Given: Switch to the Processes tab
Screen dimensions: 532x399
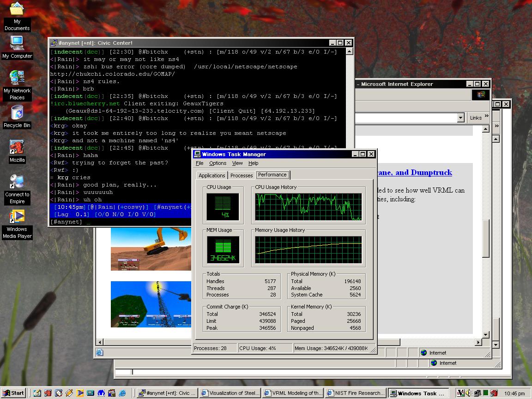Looking at the screenshot, I should pyautogui.click(x=242, y=175).
